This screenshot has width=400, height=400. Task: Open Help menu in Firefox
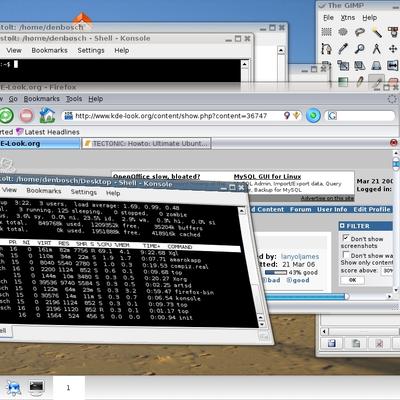(x=95, y=99)
